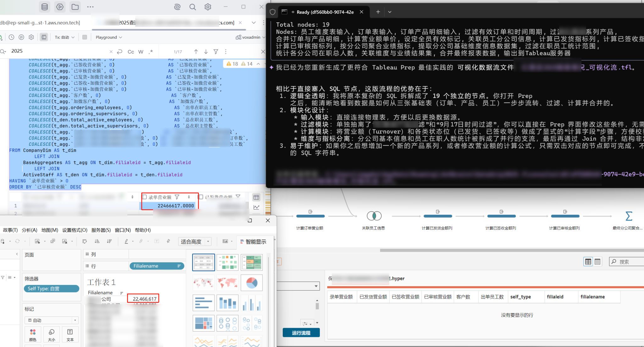The width and height of the screenshot is (644, 347).
Task: Click the swap rows and columns icon
Action: coord(85,241)
